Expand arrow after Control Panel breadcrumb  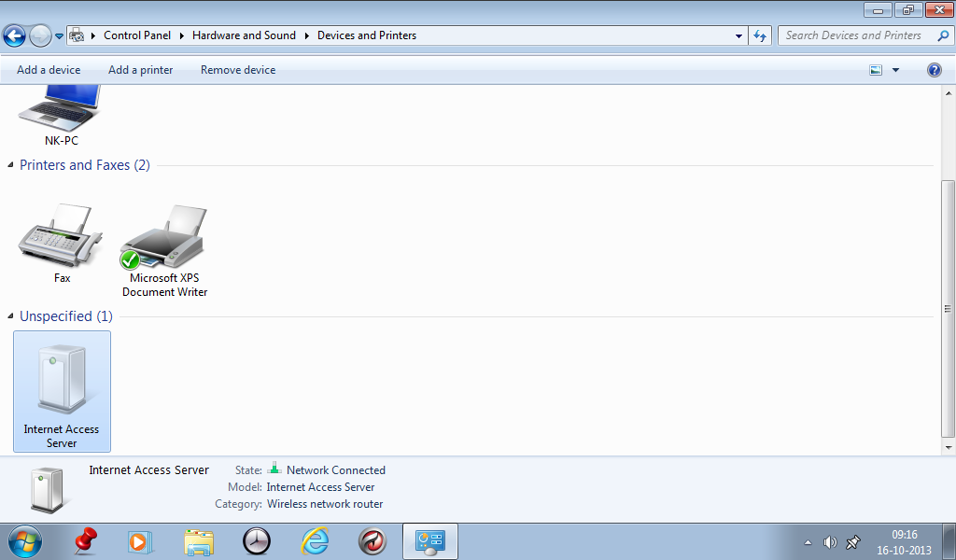(x=182, y=36)
